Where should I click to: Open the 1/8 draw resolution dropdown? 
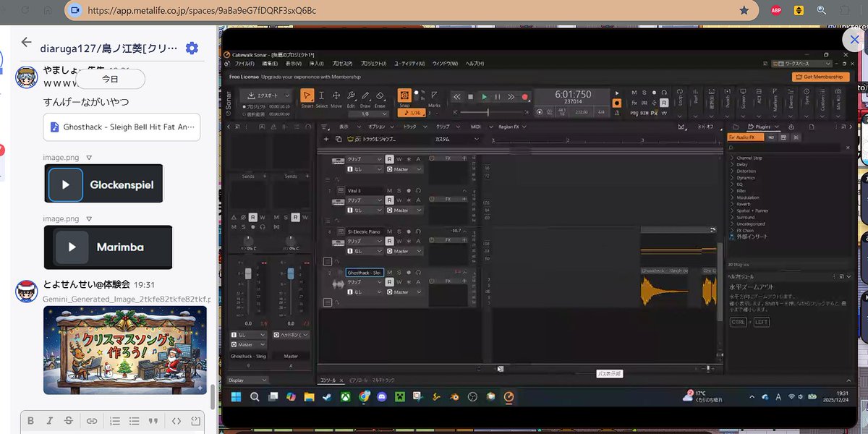coord(370,114)
